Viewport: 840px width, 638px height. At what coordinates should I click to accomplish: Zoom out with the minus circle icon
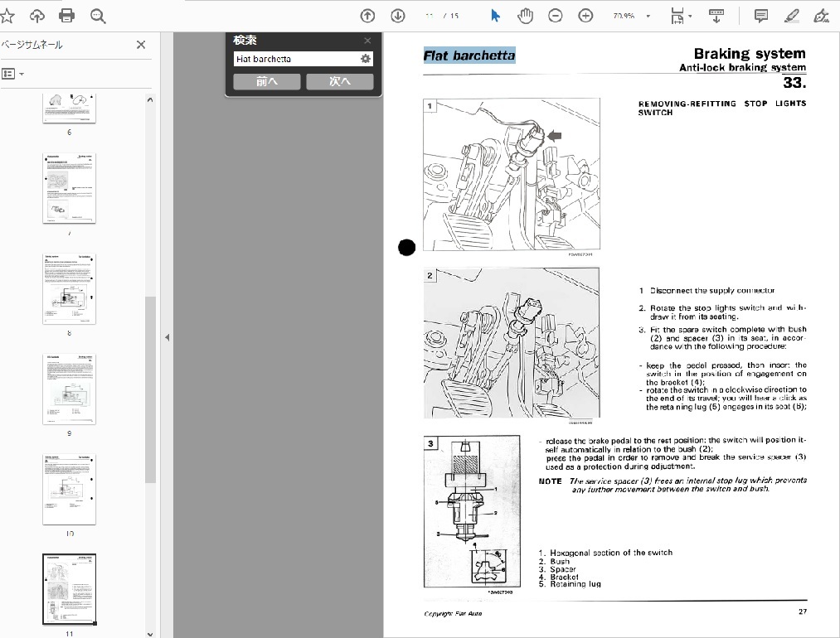(x=556, y=16)
